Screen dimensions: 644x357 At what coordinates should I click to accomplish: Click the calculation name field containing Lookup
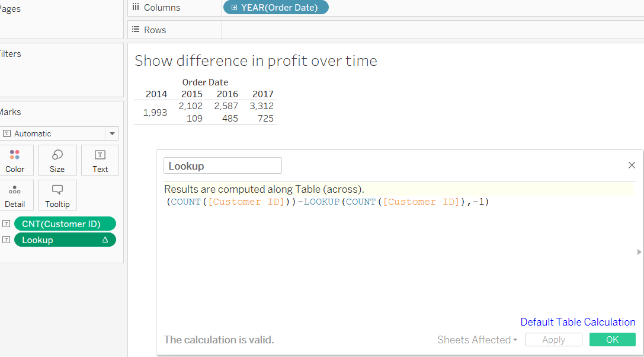pos(222,166)
